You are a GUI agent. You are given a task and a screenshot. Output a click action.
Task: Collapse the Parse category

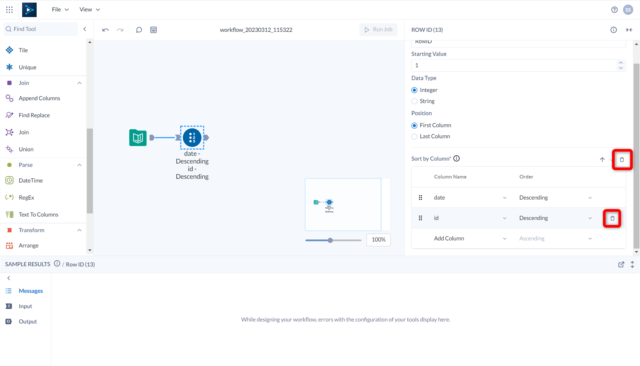(x=80, y=165)
